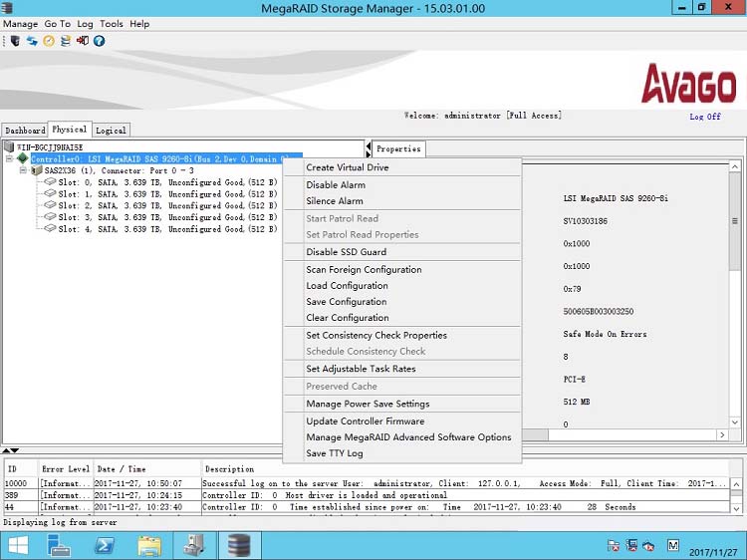This screenshot has height=560, width=747.
Task: Select Set Adjustable Task Rates
Action: pos(402,369)
